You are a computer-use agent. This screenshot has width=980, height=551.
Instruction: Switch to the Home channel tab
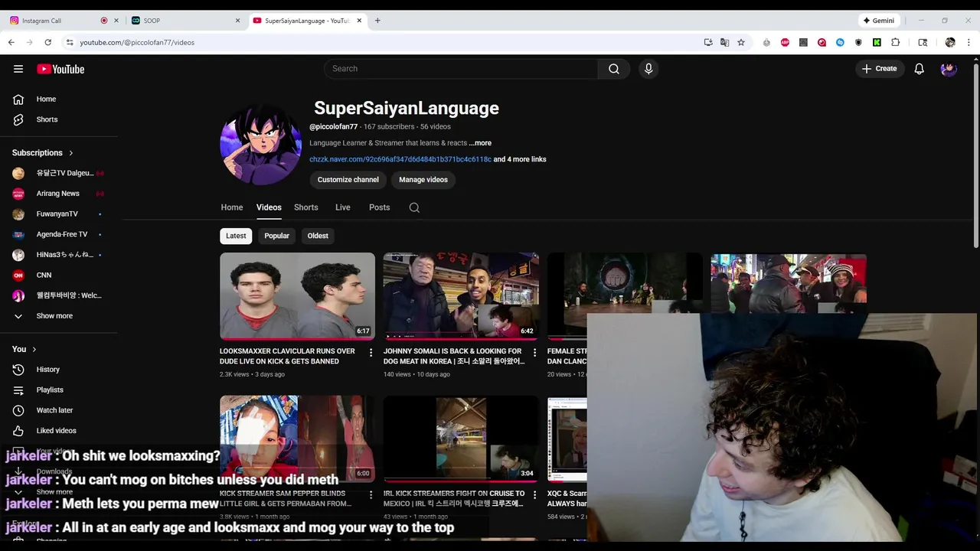[232, 207]
